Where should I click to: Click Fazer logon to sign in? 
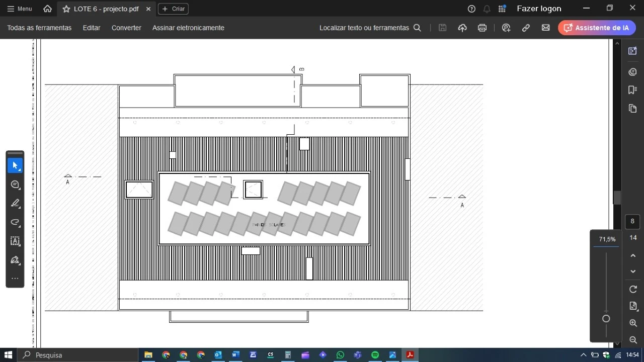(539, 9)
